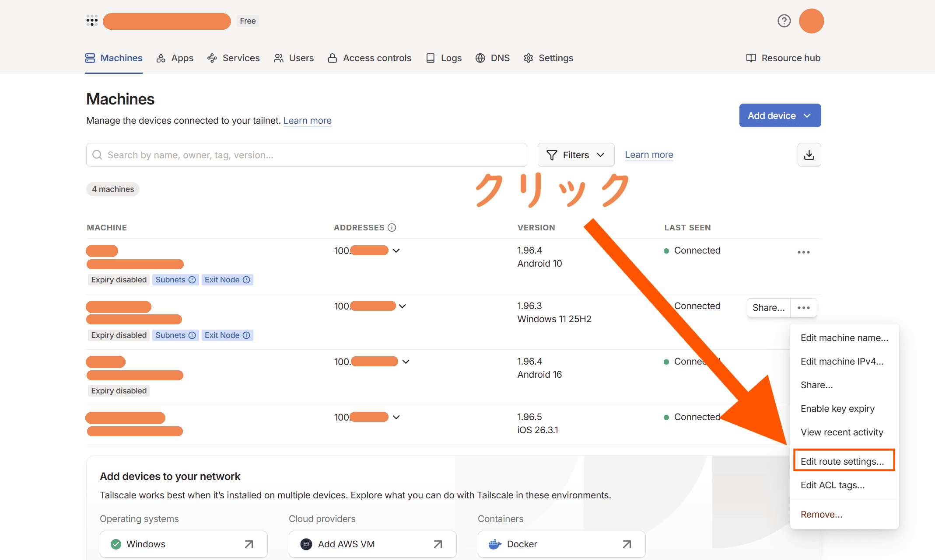Click the app grid launcher icon
Viewport: 935px width, 560px height.
click(92, 21)
